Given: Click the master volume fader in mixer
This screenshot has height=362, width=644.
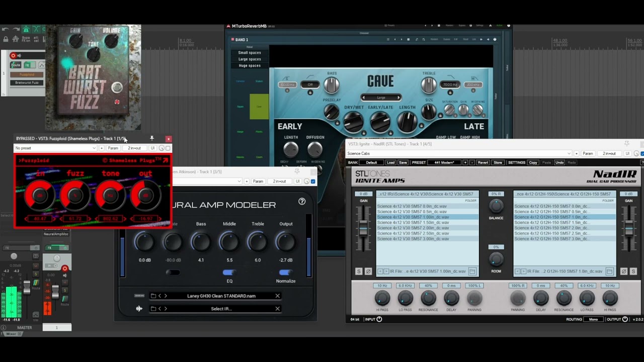Looking at the screenshot, I should pyautogui.click(x=26, y=288).
